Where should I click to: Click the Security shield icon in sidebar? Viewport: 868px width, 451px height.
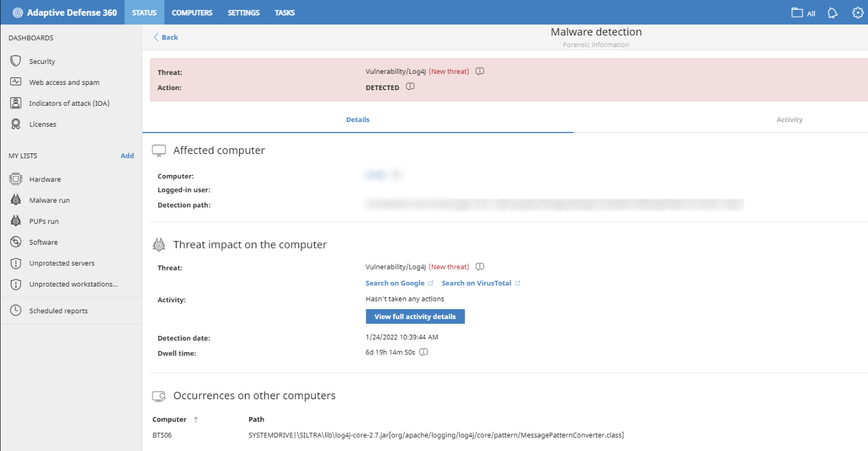coord(16,61)
